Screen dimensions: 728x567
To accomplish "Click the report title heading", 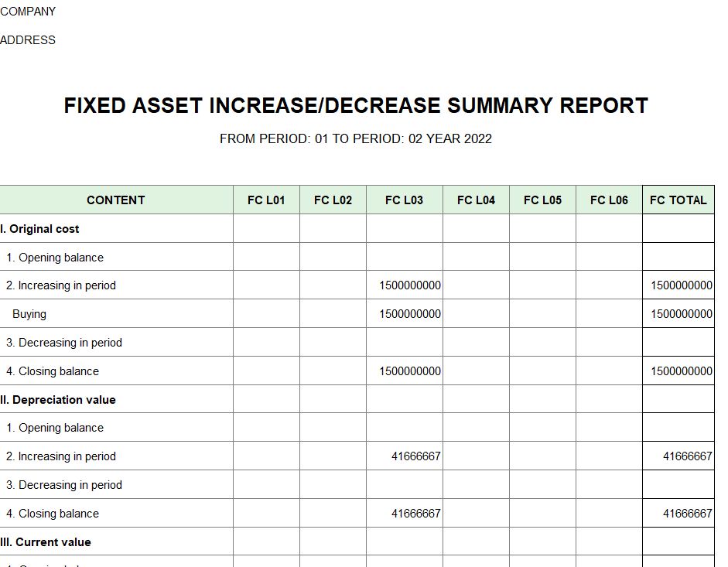I will point(356,106).
